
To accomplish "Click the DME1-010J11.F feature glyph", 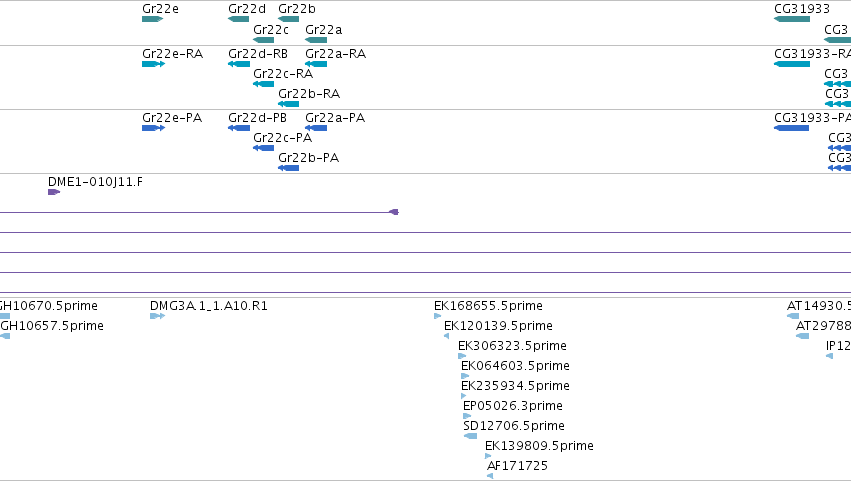I will click(54, 192).
